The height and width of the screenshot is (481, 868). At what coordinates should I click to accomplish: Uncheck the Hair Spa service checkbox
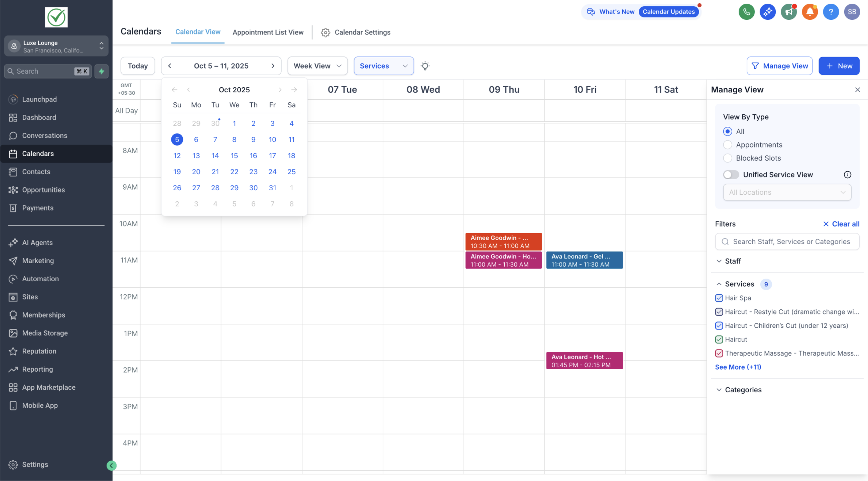(719, 298)
